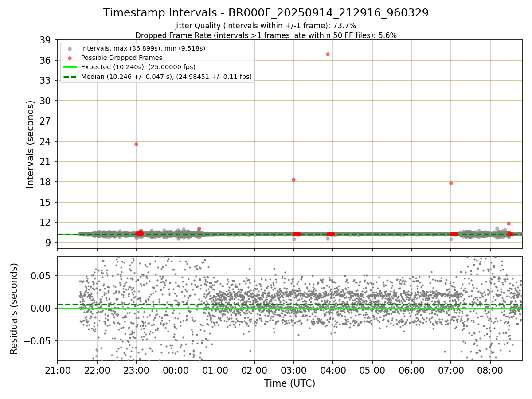Click the red outlier point near 23.5 seconds at 23:00
This screenshot has width=532, height=399.
[136, 144]
